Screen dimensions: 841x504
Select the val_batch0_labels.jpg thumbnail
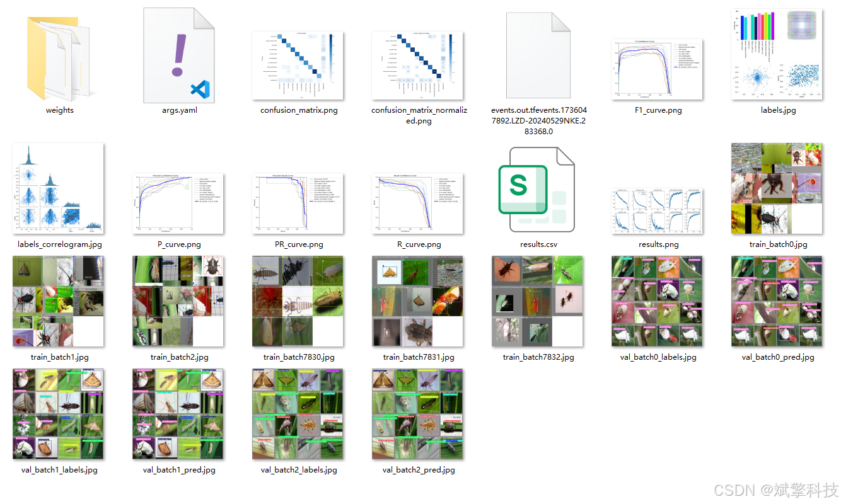coord(658,301)
